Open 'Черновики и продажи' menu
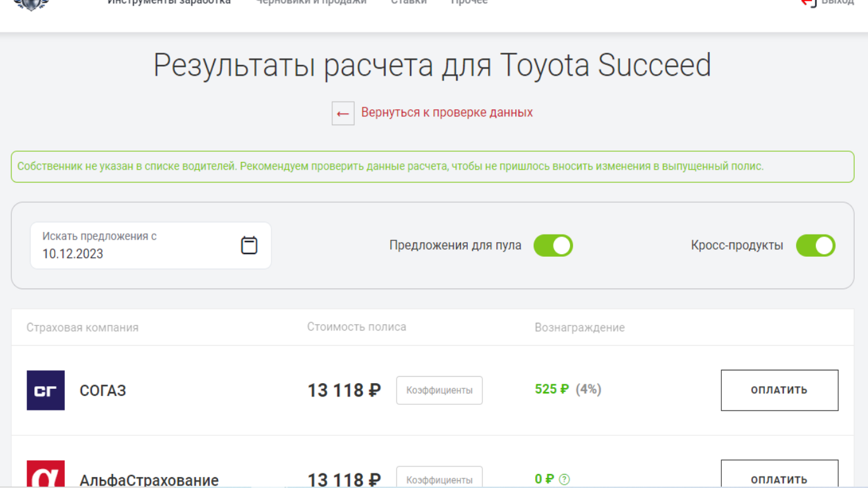 [311, 2]
